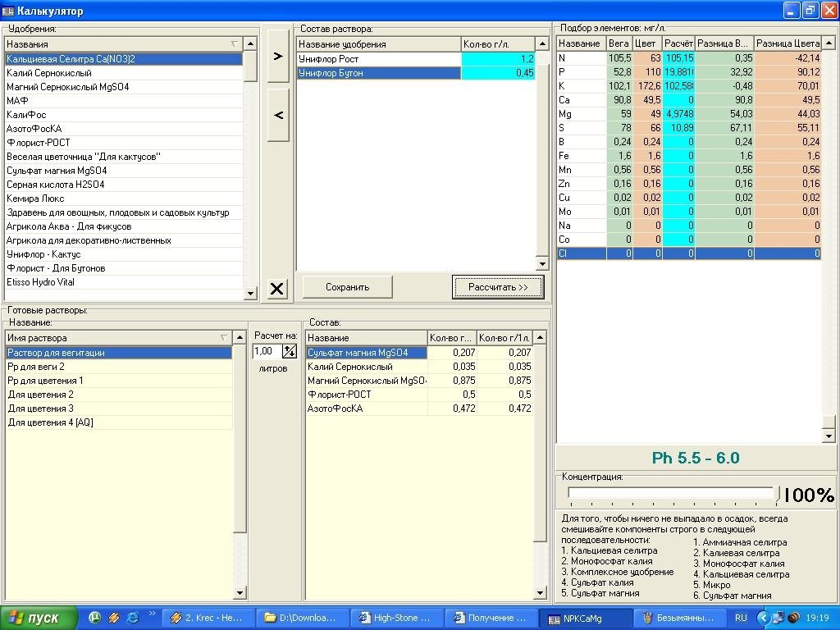
Task: Select МАФ in the fertilizer list
Action: [x=124, y=101]
